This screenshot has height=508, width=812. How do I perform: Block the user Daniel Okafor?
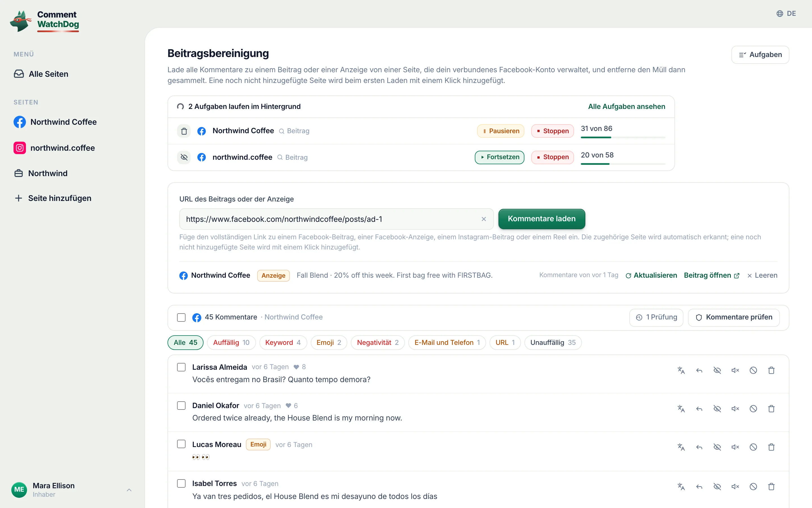point(753,409)
